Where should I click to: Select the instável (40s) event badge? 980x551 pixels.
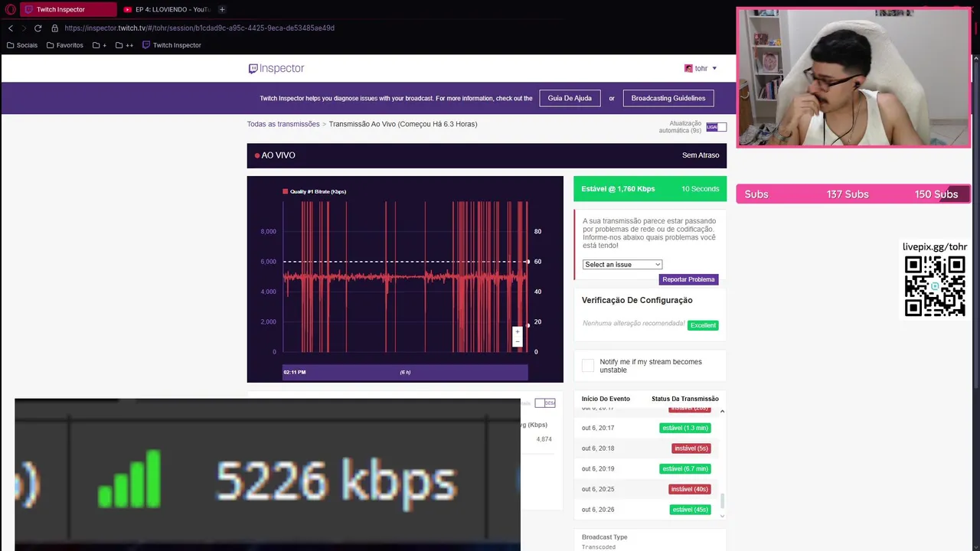690,489
